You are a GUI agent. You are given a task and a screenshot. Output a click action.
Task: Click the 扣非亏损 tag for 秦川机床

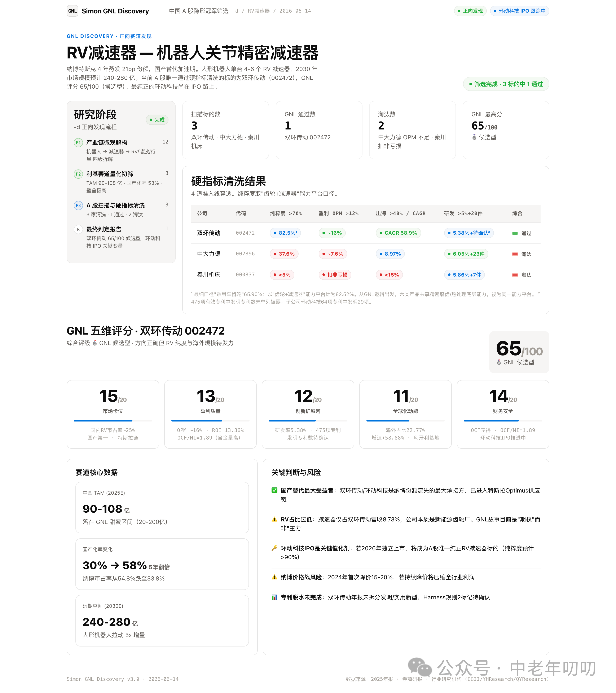coord(335,275)
